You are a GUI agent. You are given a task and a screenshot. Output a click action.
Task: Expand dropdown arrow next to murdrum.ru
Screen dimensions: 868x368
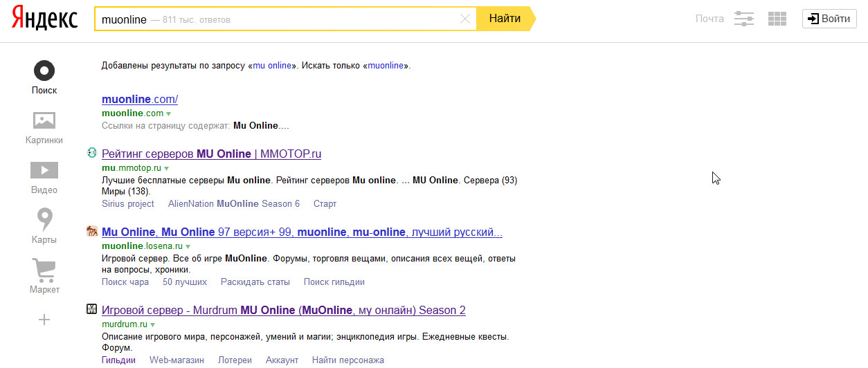pyautogui.click(x=153, y=324)
